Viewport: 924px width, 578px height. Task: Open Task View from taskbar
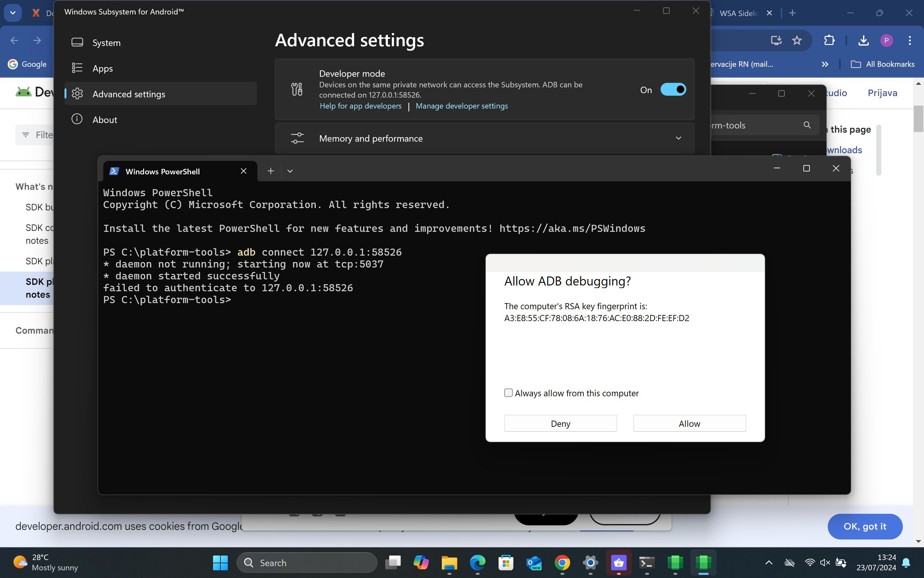point(393,562)
